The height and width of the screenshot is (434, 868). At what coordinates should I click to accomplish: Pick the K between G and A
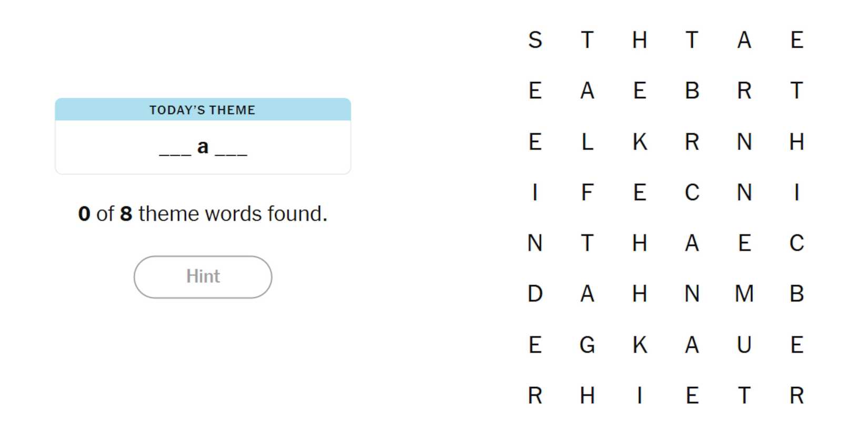click(x=639, y=345)
